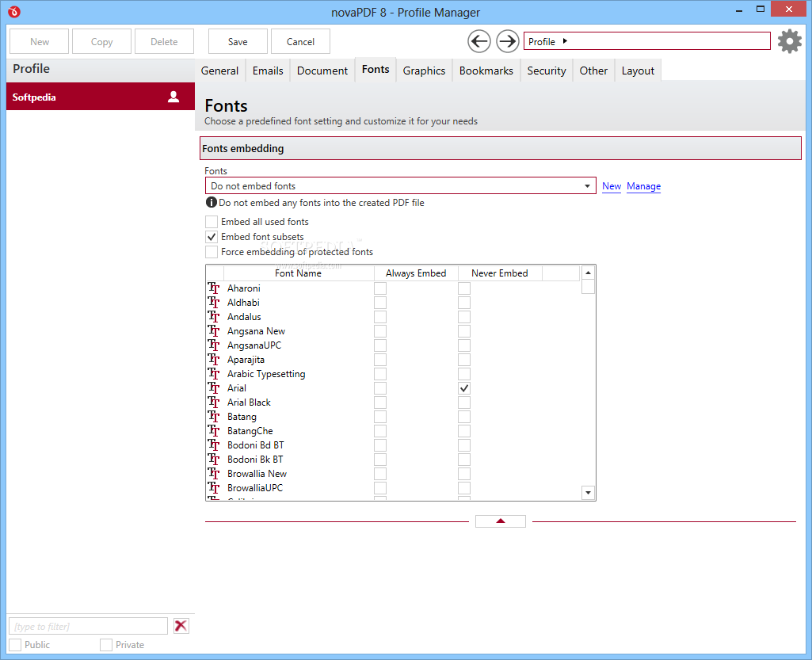Uncheck Embed font subsets

pos(212,237)
